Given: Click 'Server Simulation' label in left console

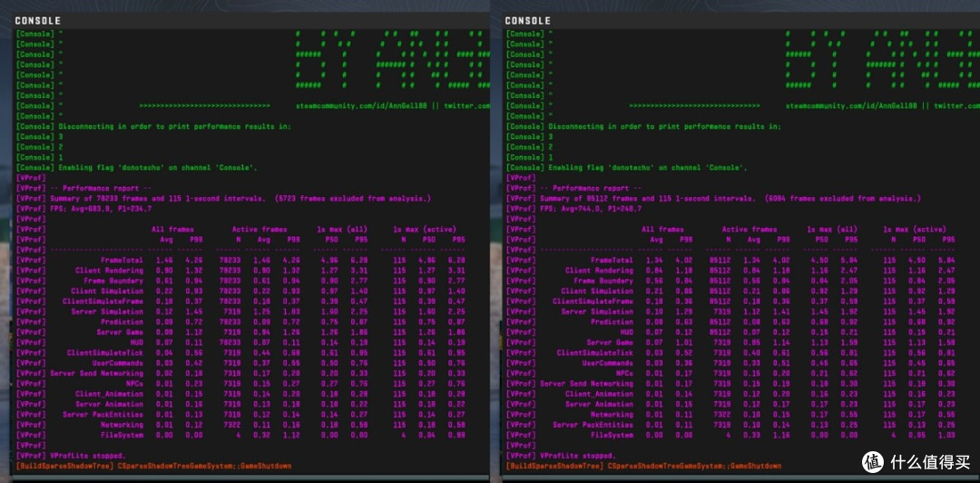Looking at the screenshot, I should click(x=107, y=311).
